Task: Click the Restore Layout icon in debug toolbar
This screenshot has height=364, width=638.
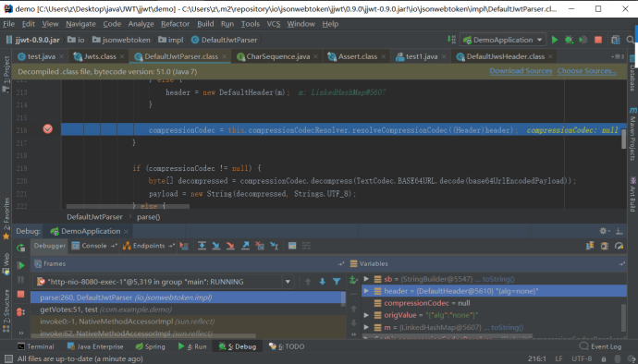Action: 590,246
